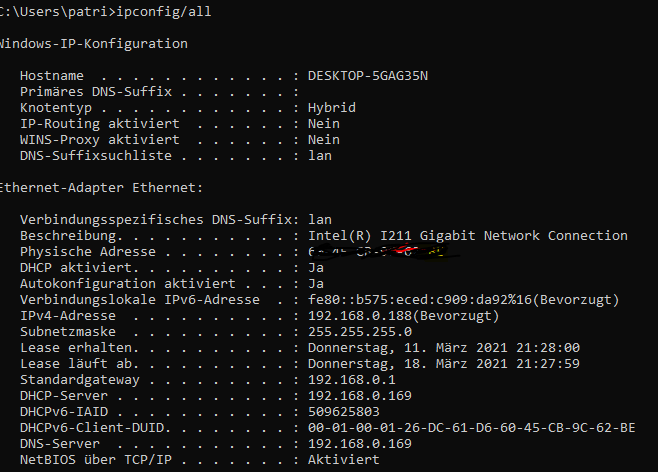Click the DNS-Suffixsuchliste value lan

pyautogui.click(x=320, y=156)
